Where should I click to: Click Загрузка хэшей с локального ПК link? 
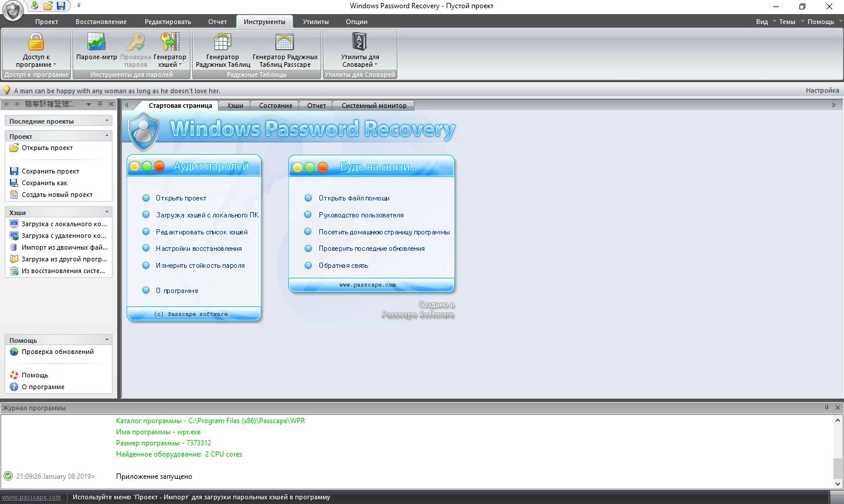tap(207, 215)
